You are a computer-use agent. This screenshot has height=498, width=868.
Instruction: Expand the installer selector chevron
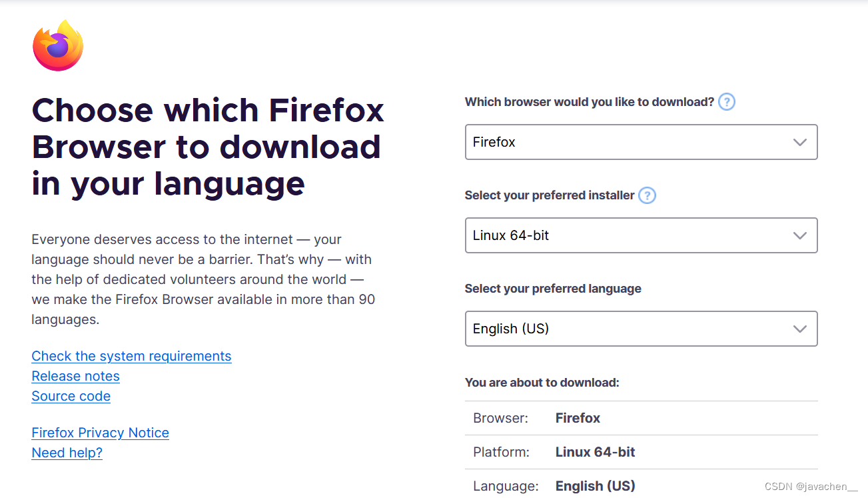click(x=799, y=235)
